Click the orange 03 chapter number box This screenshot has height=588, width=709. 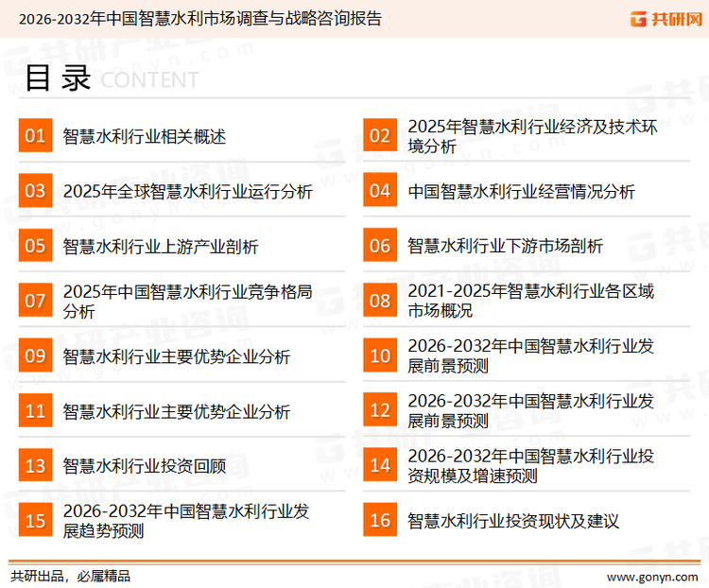click(x=35, y=190)
